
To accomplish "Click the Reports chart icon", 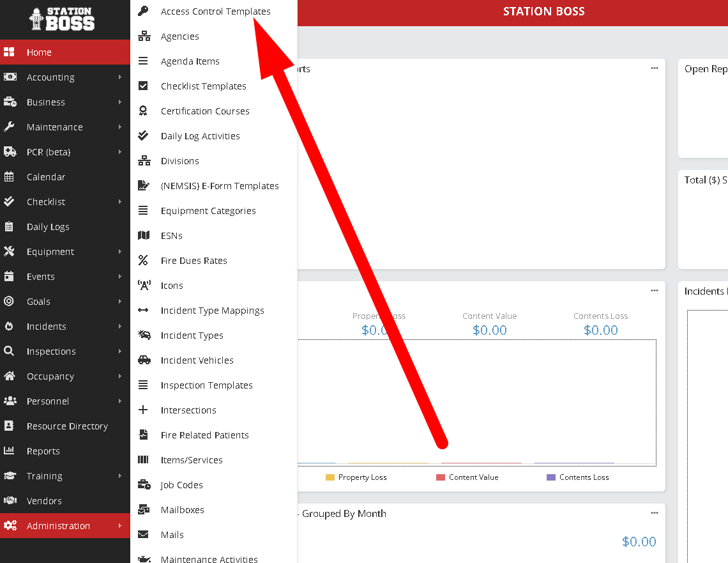I will tap(10, 451).
